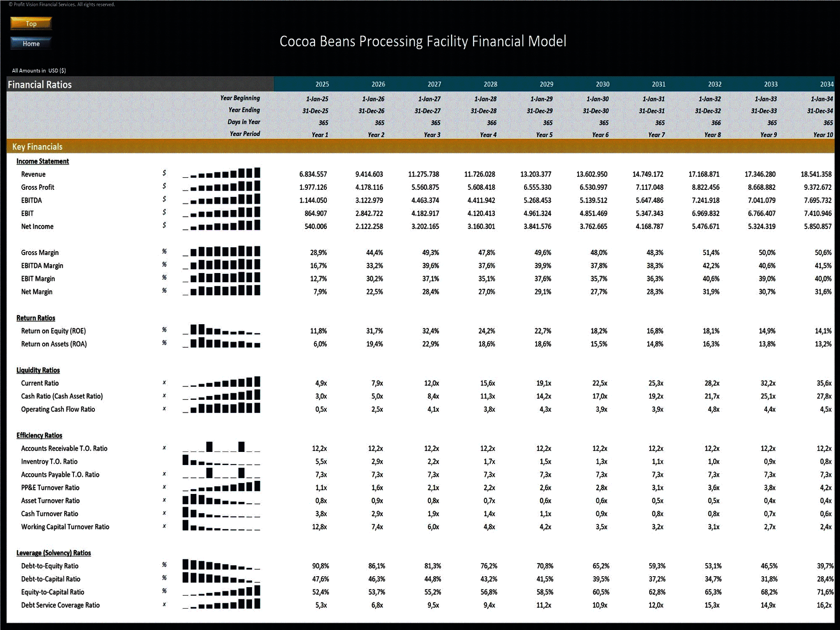Click the Accounts Payable T.O. Ratio label
This screenshot has height=630, width=840.
tap(60, 475)
